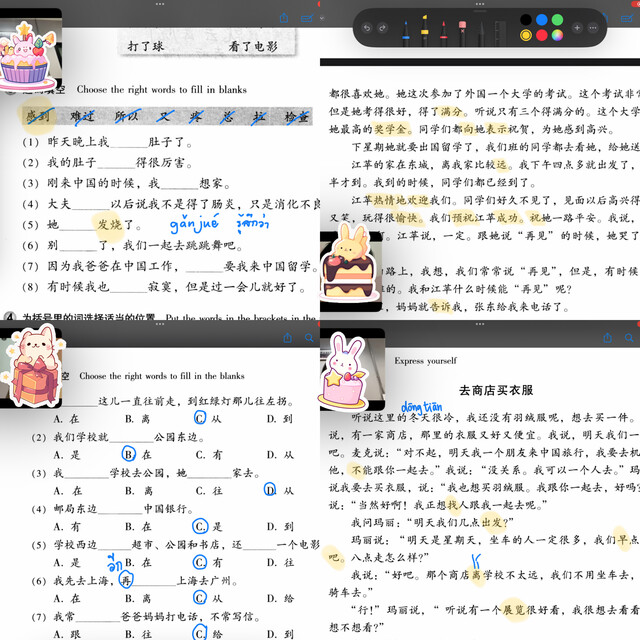
Task: Pick the blue ink color
Action: tap(542, 20)
